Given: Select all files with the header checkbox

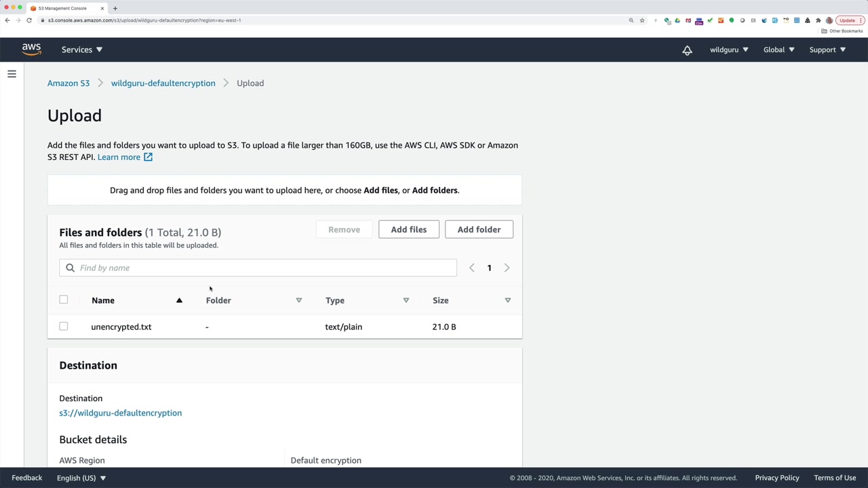Looking at the screenshot, I should point(64,300).
